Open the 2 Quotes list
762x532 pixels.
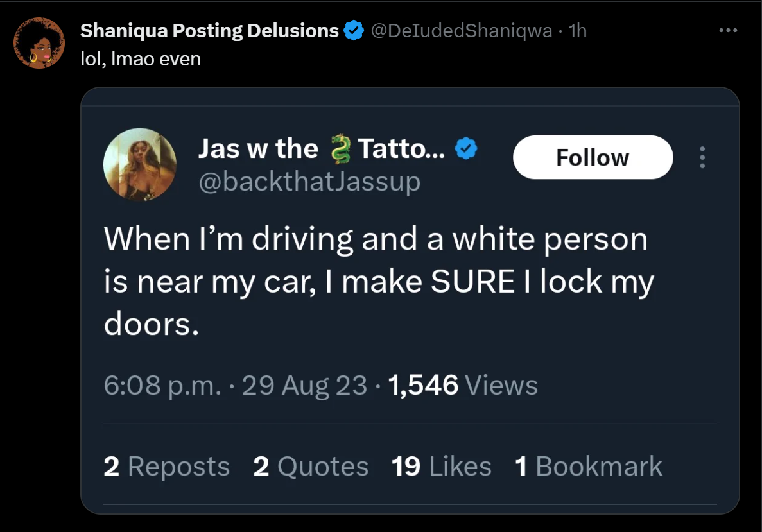pyautogui.click(x=311, y=467)
